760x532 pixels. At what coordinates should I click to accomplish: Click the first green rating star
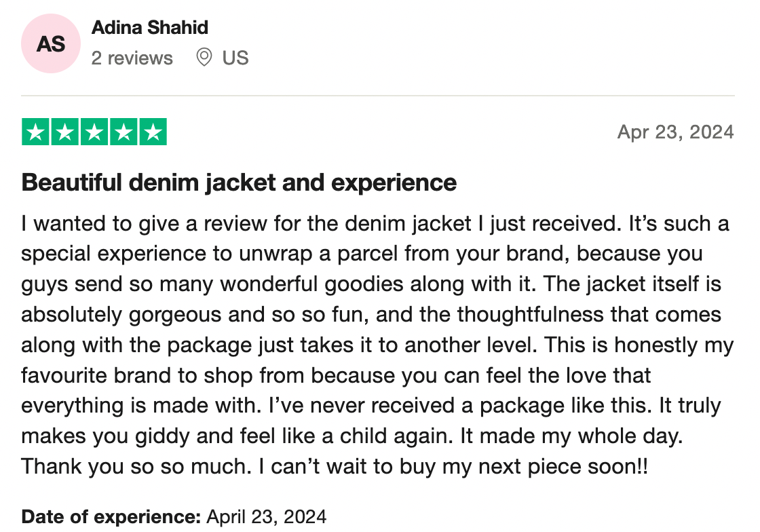pyautogui.click(x=35, y=132)
